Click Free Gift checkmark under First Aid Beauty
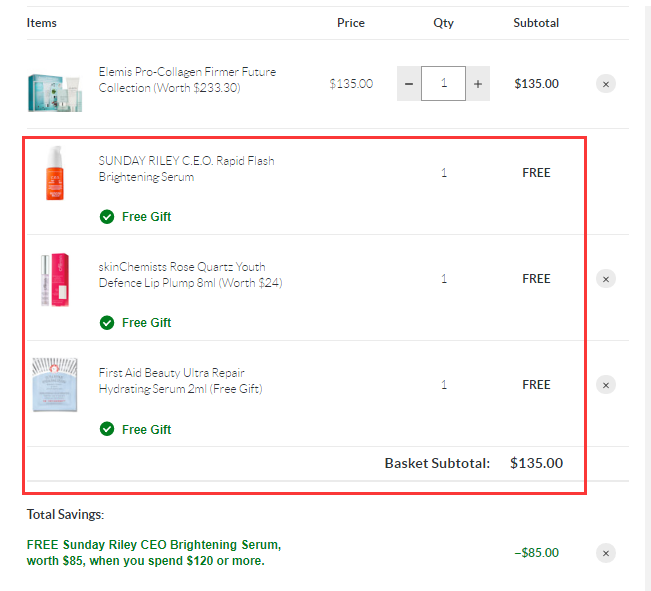 click(107, 429)
